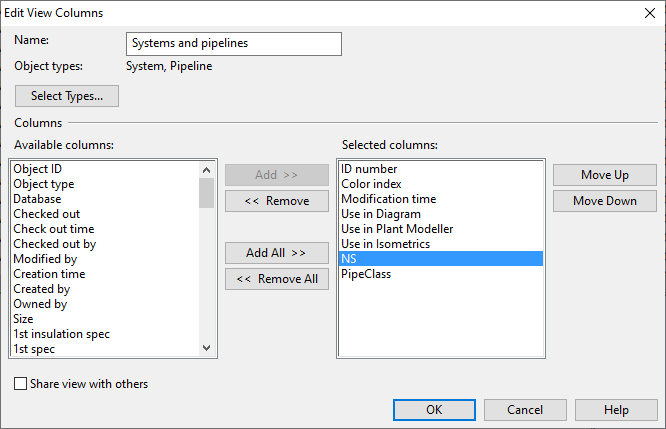666x429 pixels.
Task: Open Help for this dialog
Action: click(x=616, y=410)
